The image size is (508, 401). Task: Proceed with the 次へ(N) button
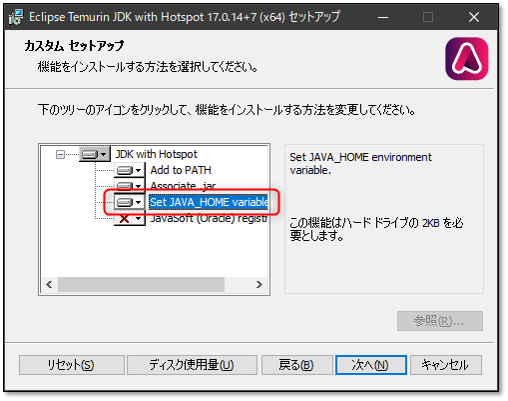click(x=371, y=365)
